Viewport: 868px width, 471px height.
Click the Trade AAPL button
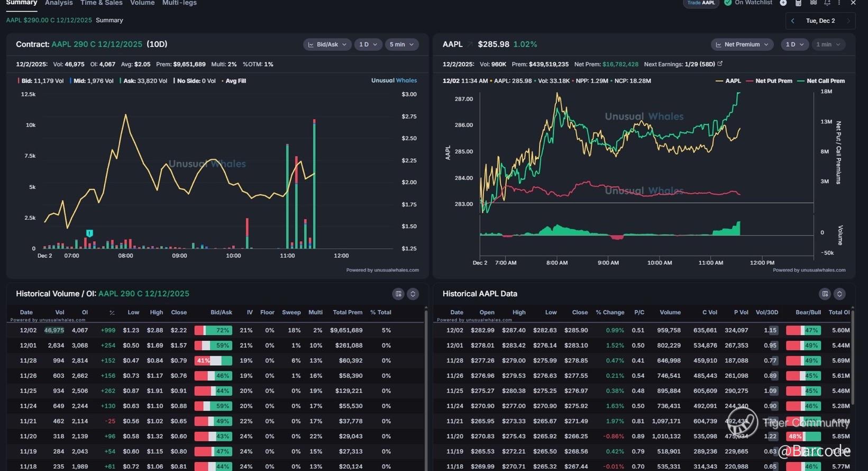(x=701, y=3)
